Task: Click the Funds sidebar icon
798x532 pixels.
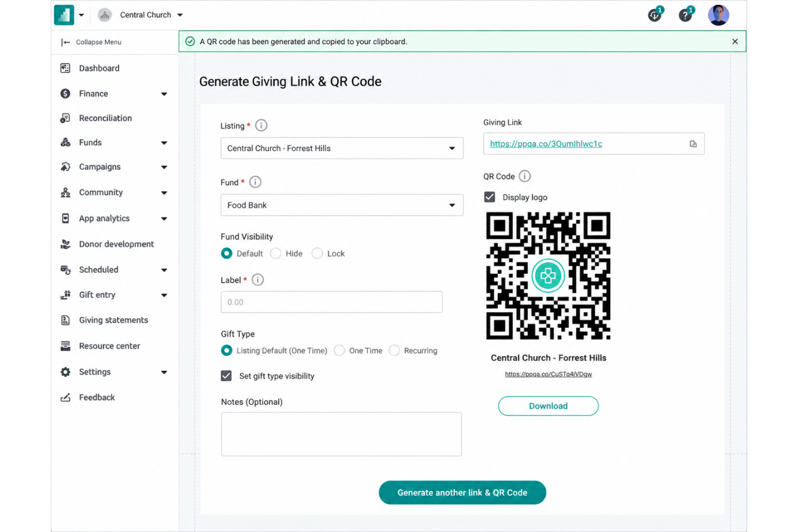Action: click(x=65, y=142)
